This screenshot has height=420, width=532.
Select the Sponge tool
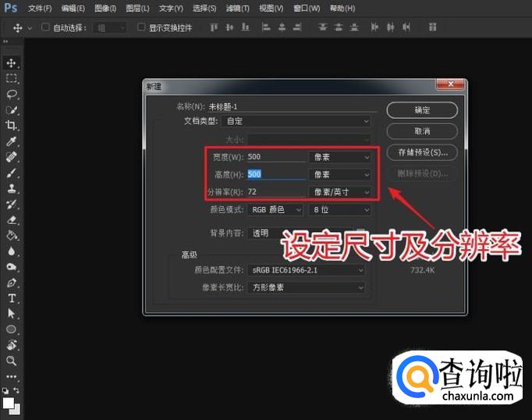[x=11, y=267]
